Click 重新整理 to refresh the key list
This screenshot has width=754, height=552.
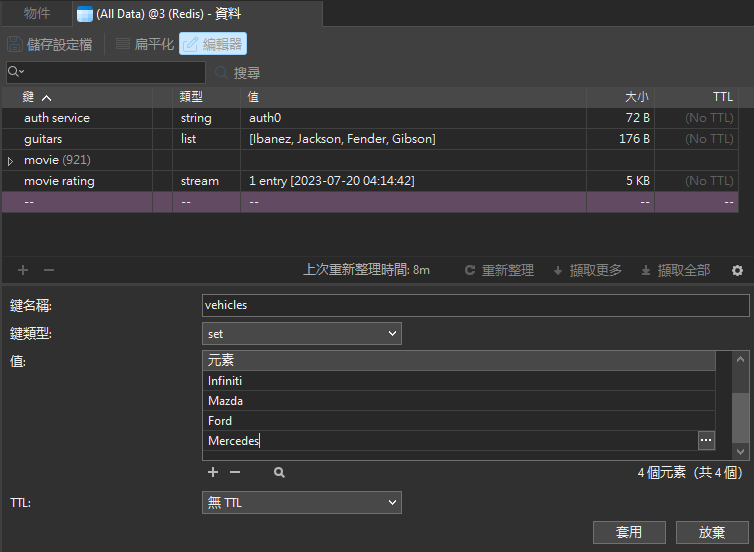498,270
